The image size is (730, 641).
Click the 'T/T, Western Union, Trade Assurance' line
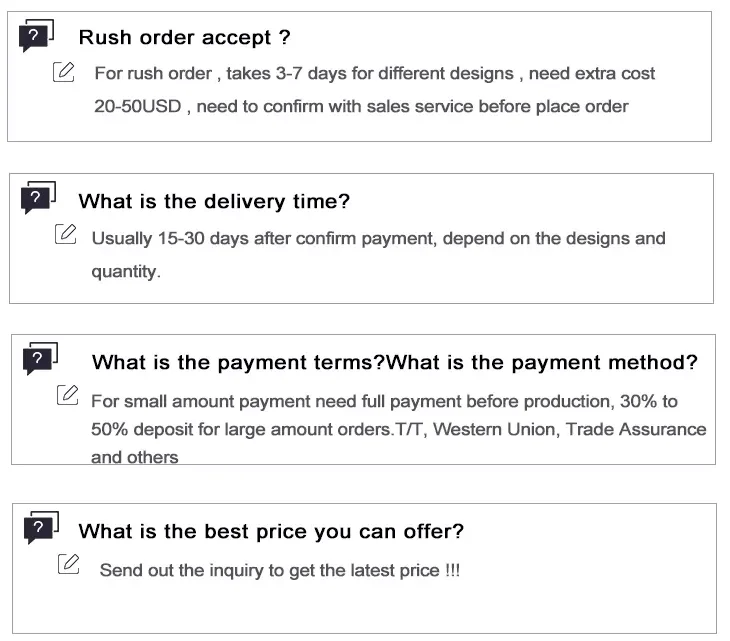pos(551,429)
